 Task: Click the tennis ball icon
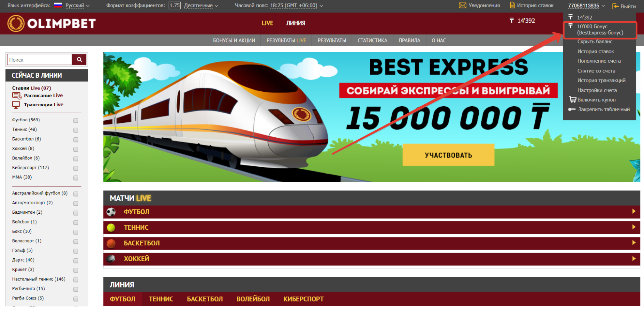111,228
